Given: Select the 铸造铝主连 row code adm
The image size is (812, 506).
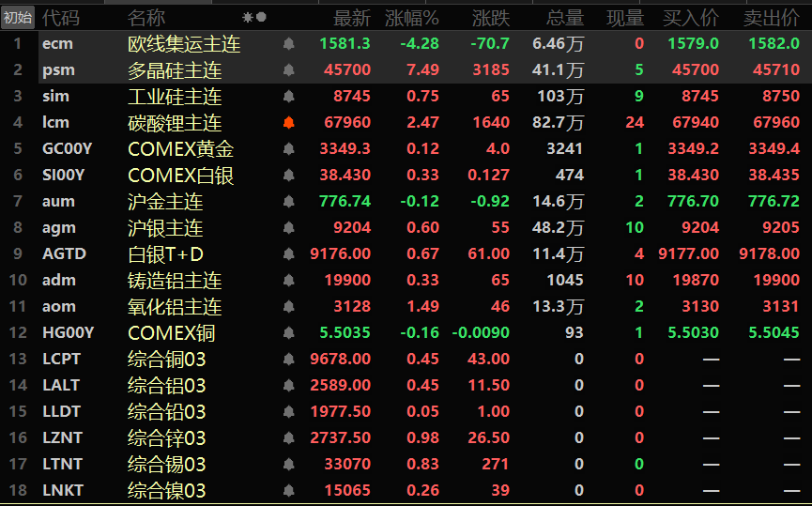Looking at the screenshot, I should [x=59, y=281].
